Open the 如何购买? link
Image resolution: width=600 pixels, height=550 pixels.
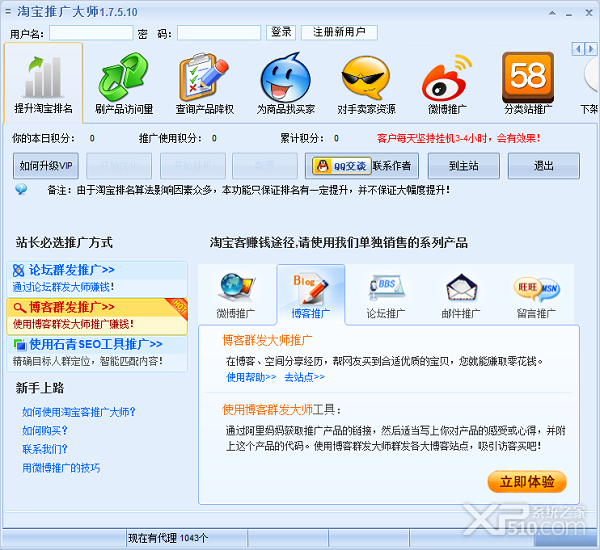click(45, 431)
